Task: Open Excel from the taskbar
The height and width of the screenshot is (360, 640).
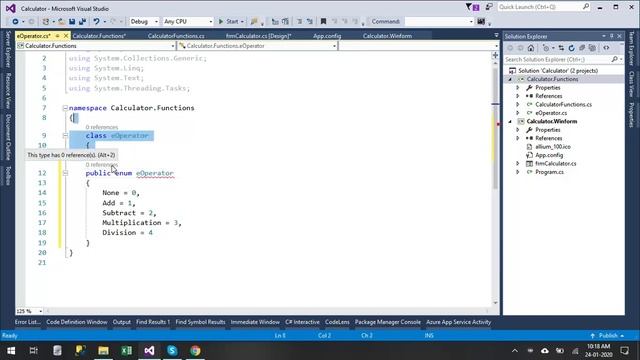Action: pyautogui.click(x=126, y=351)
